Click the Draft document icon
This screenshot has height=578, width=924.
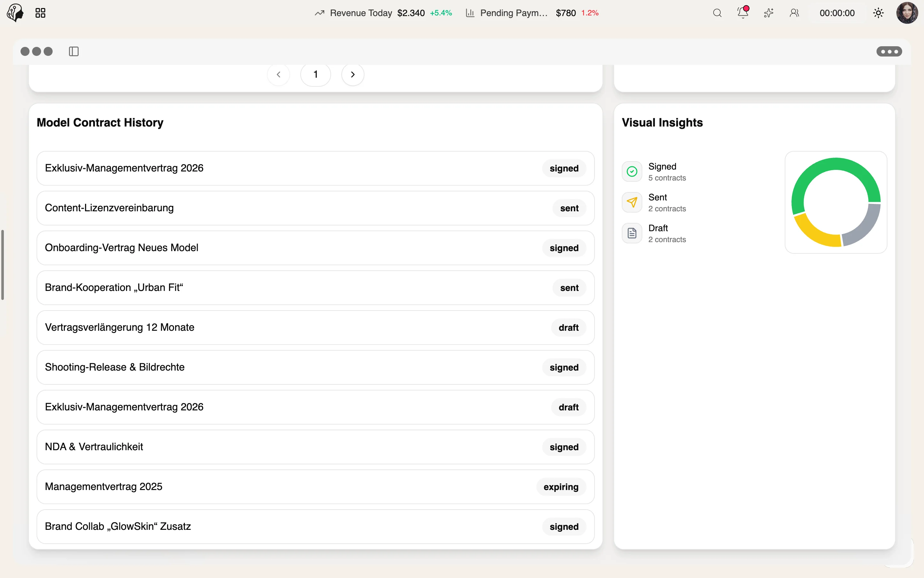(632, 233)
